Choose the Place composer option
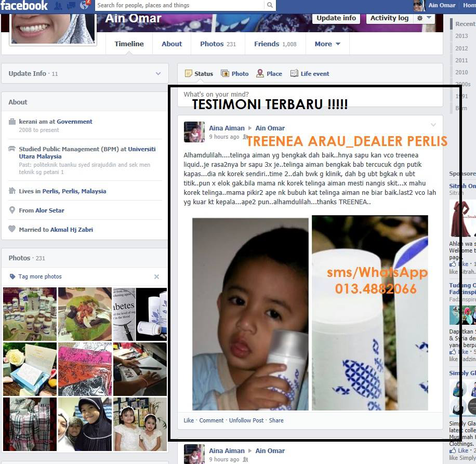Image resolution: width=476 pixels, height=464 pixels. click(269, 73)
